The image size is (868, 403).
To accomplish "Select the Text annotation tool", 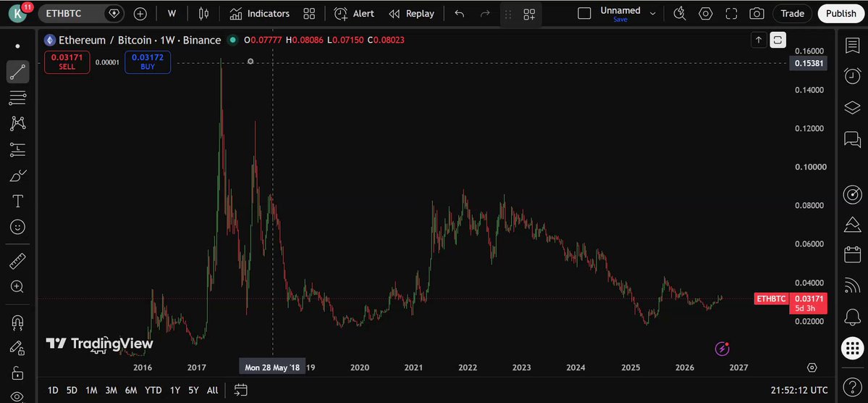I will 17,201.
